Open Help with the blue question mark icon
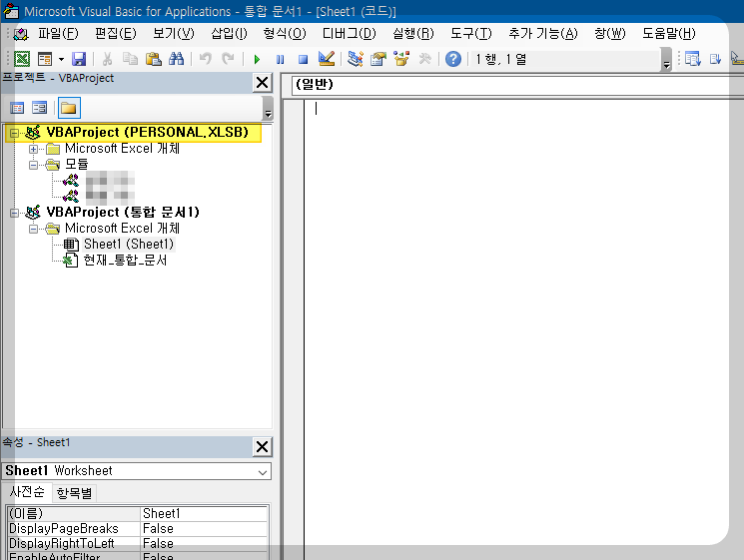The image size is (744, 560). (453, 59)
